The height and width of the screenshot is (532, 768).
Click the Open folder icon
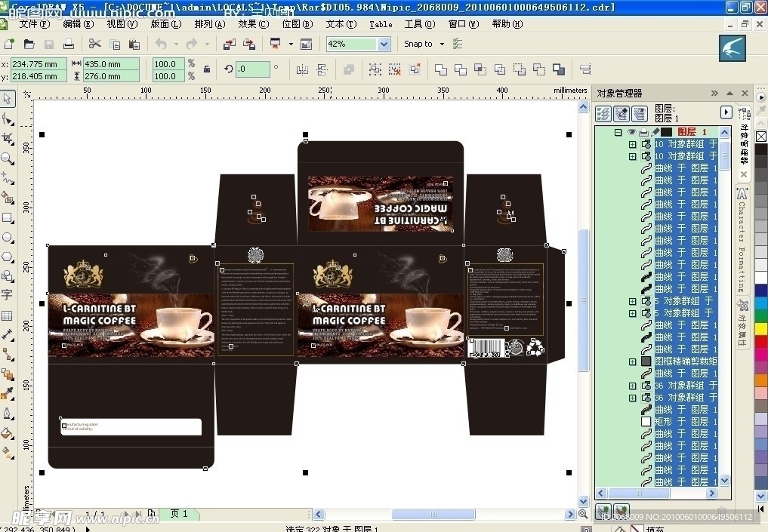[29, 45]
